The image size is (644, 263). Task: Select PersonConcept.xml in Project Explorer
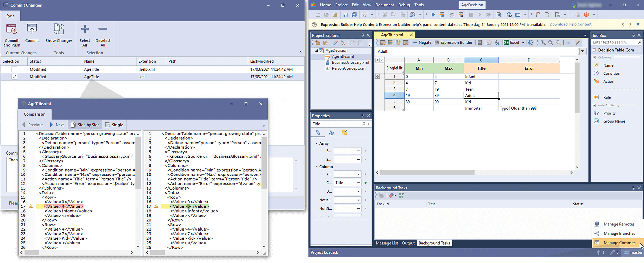(x=349, y=68)
